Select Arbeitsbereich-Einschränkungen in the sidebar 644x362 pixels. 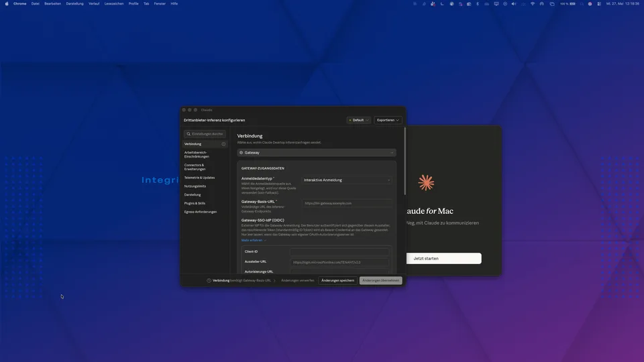(x=197, y=154)
